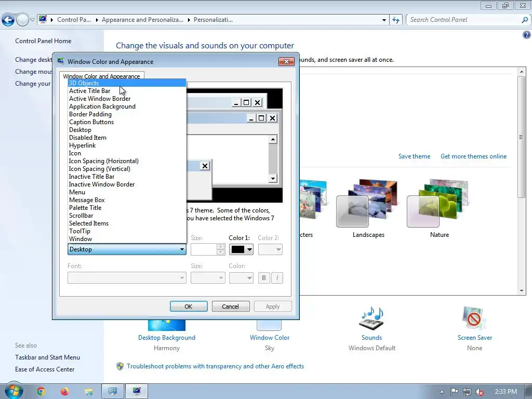
Task: Click the Search Control Panel field
Action: coord(464,20)
